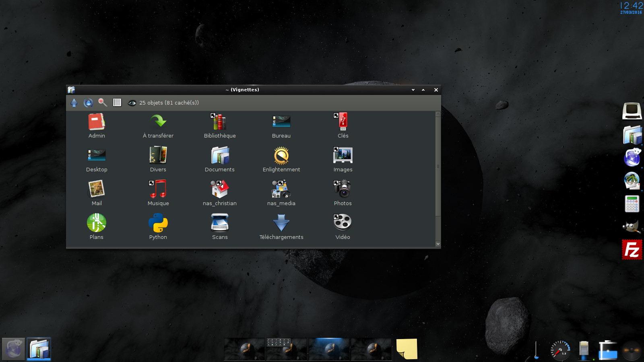Select the Bibliothèque folder shortcut
The height and width of the screenshot is (362, 644).
tap(220, 126)
